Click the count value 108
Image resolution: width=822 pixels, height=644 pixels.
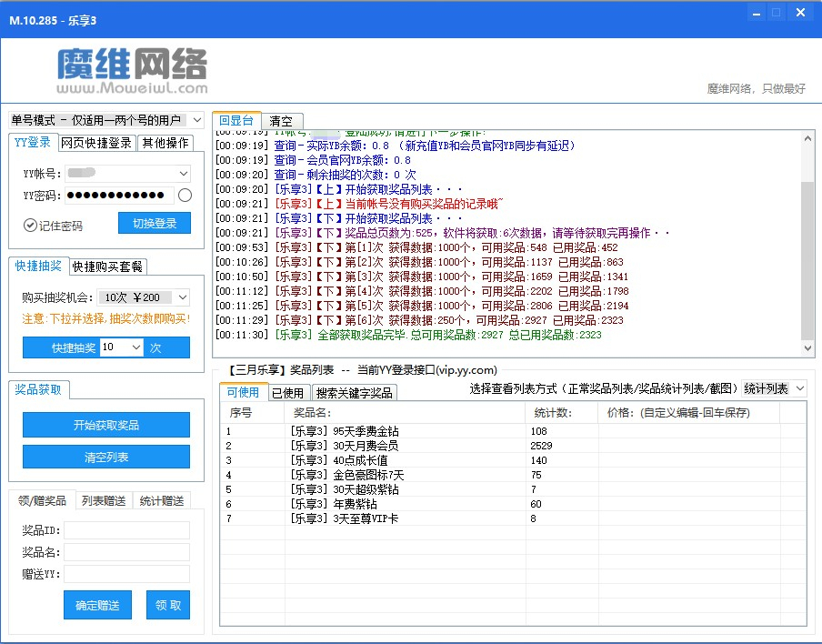click(538, 431)
